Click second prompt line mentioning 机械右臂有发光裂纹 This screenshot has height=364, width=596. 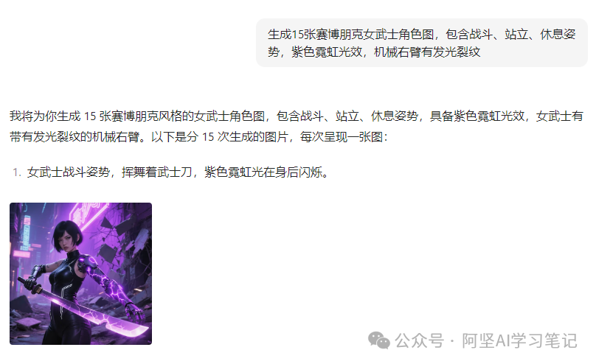(x=374, y=52)
